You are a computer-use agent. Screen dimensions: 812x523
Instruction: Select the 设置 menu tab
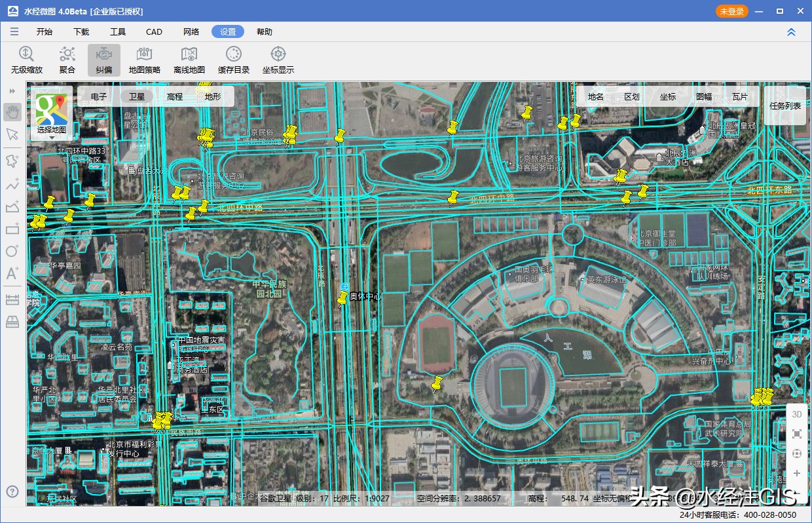pyautogui.click(x=228, y=31)
